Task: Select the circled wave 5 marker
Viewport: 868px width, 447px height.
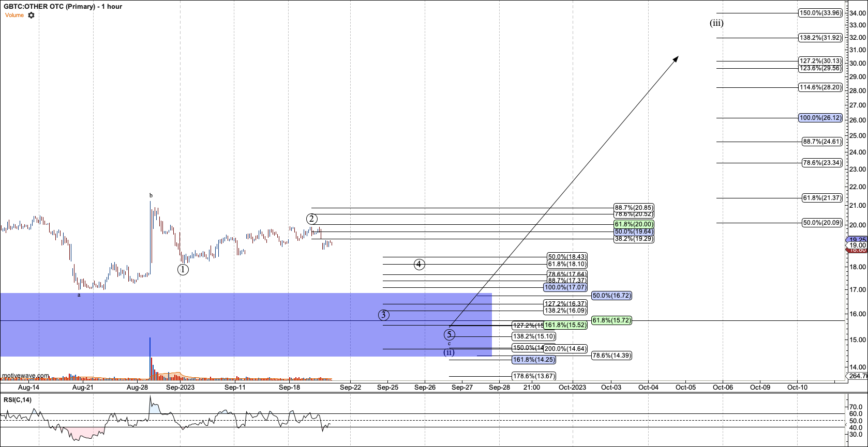Action: coord(450,335)
